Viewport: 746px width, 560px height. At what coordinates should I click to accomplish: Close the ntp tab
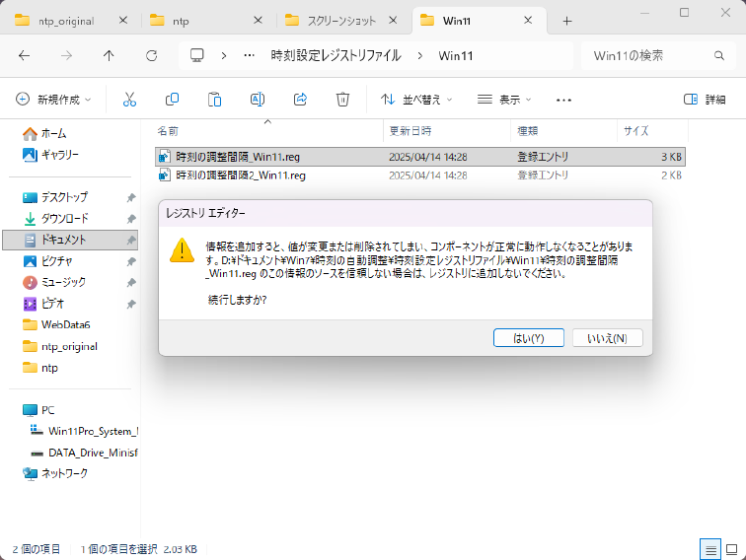[x=258, y=20]
